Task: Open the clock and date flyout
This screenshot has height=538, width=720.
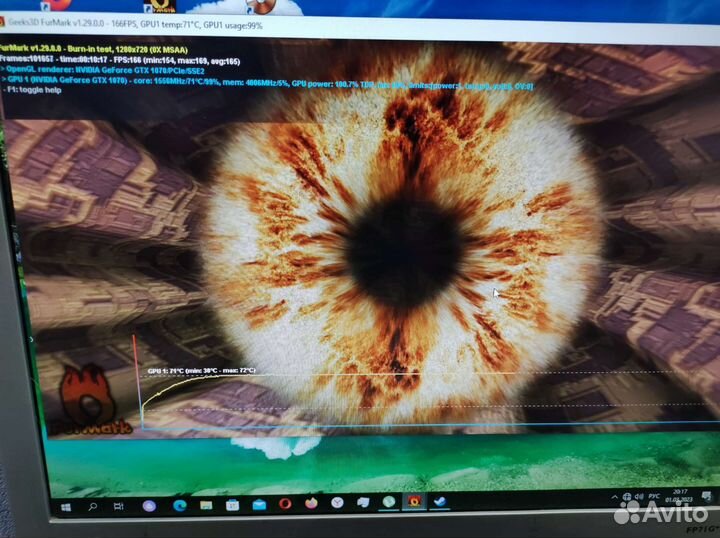Action: pyautogui.click(x=680, y=495)
